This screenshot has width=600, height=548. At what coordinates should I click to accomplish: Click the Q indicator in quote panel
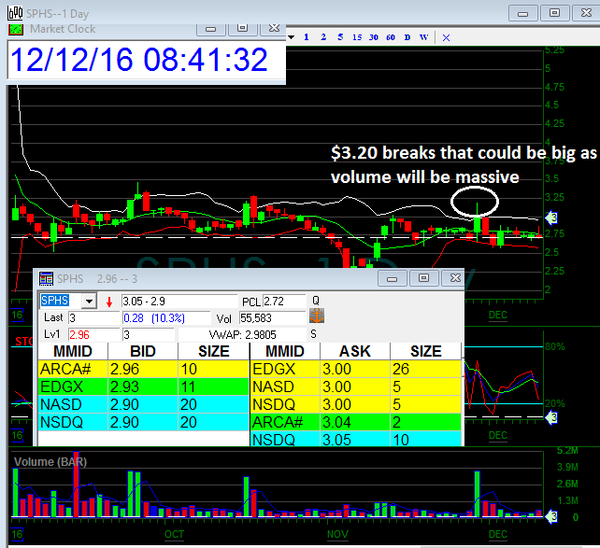click(316, 300)
